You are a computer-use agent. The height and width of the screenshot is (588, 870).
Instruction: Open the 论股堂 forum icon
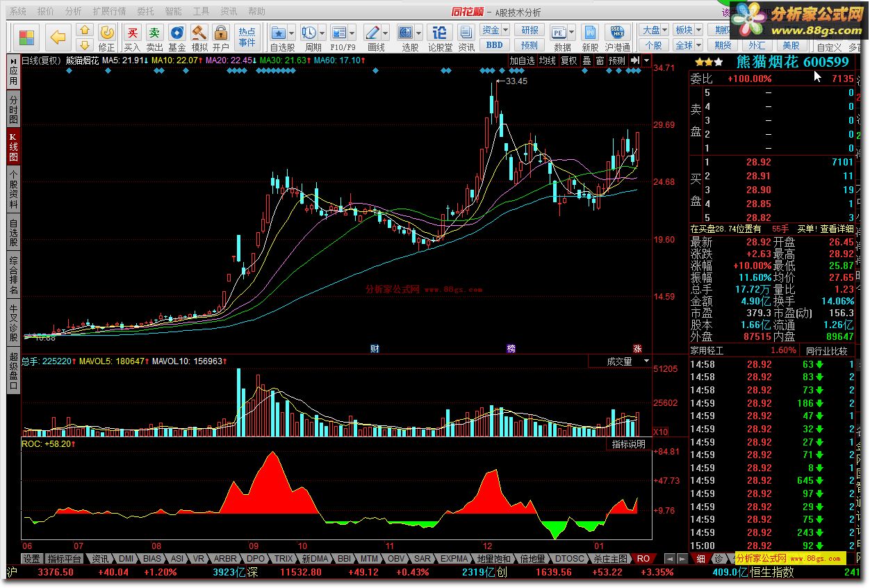pos(440,38)
